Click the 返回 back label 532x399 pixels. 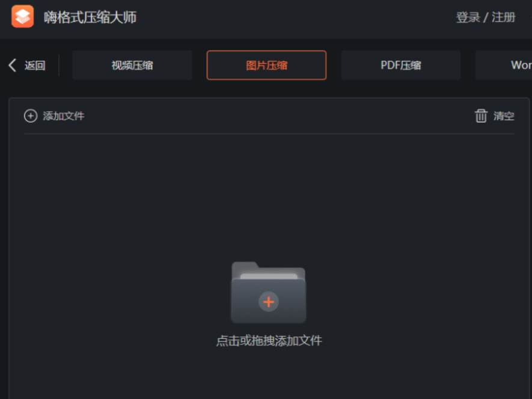(x=35, y=65)
